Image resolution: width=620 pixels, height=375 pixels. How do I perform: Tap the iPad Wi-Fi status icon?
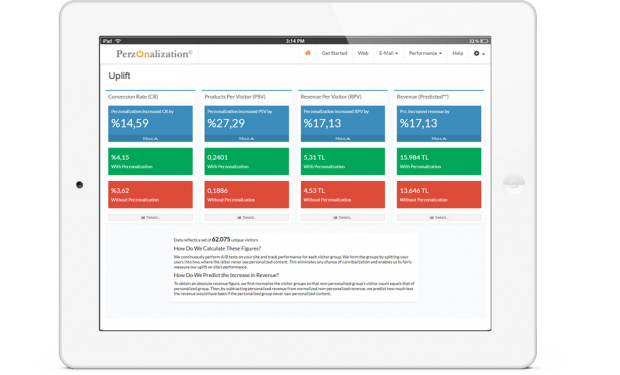118,41
